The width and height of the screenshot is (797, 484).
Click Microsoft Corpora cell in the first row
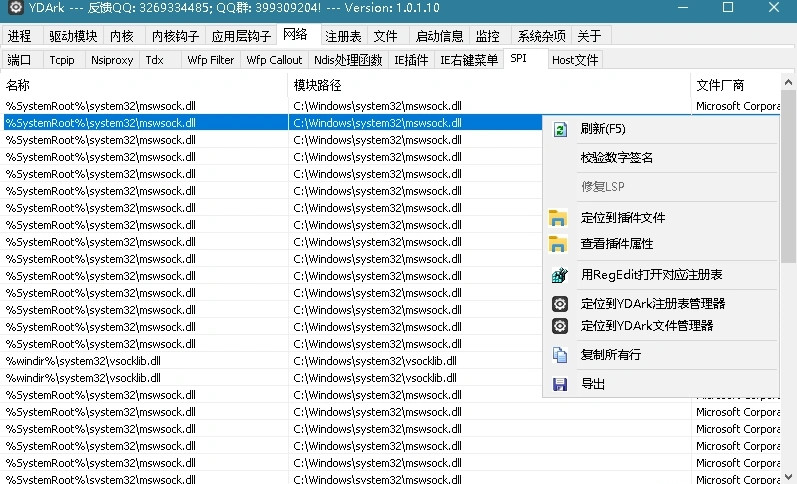[x=737, y=106]
